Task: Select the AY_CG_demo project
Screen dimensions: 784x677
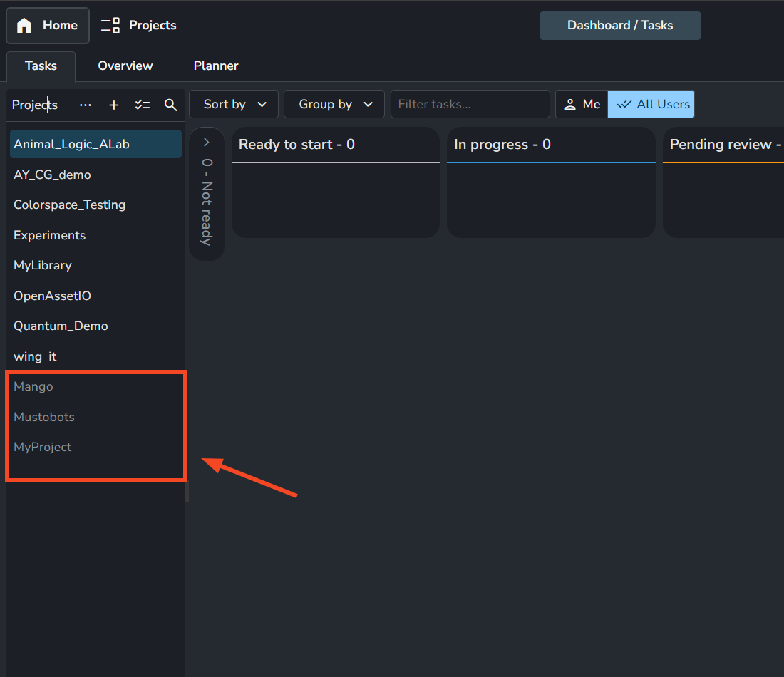Action: tap(96, 175)
